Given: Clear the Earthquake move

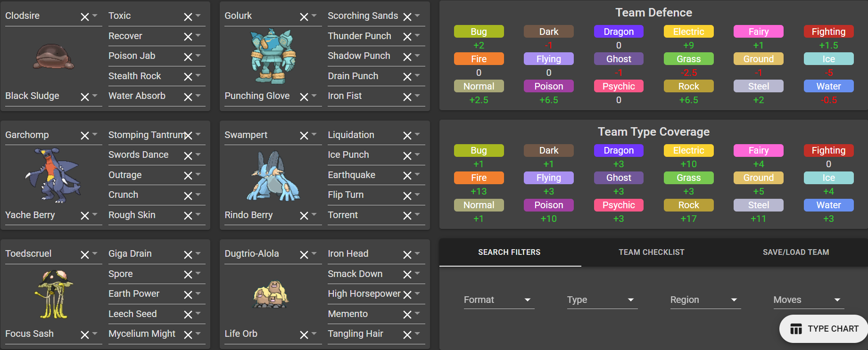Looking at the screenshot, I should click(407, 176).
